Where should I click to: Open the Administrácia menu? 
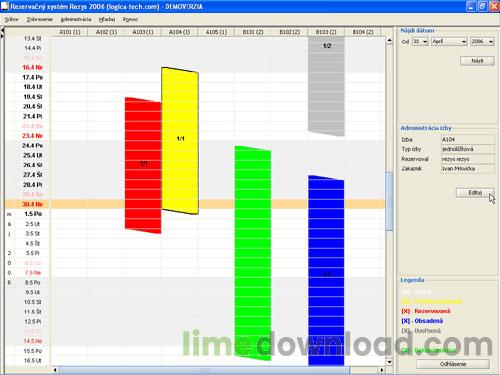(x=76, y=20)
